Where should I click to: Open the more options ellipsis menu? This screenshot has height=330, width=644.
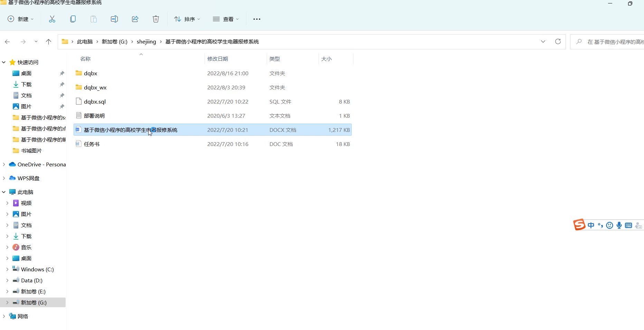[257, 19]
